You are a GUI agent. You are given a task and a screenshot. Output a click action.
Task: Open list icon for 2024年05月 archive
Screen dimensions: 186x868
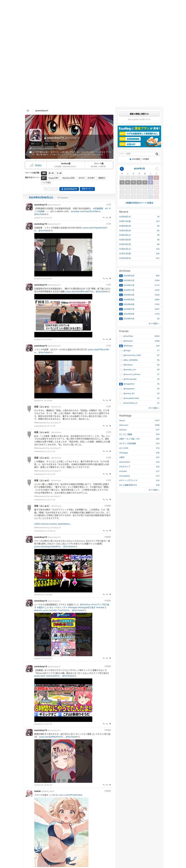click(121, 318)
